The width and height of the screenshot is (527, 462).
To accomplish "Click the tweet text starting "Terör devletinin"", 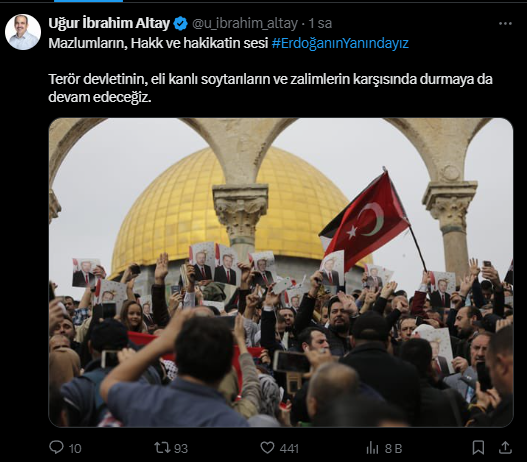I will pos(271,88).
